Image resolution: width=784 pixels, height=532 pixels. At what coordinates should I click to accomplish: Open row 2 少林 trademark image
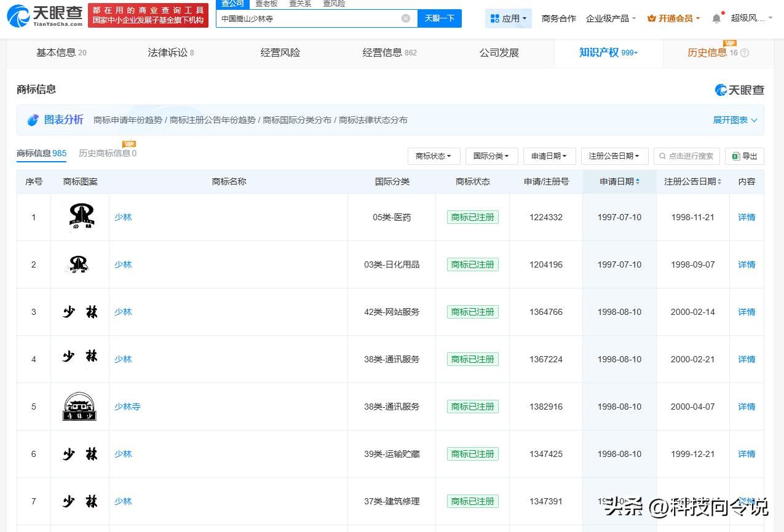[79, 264]
